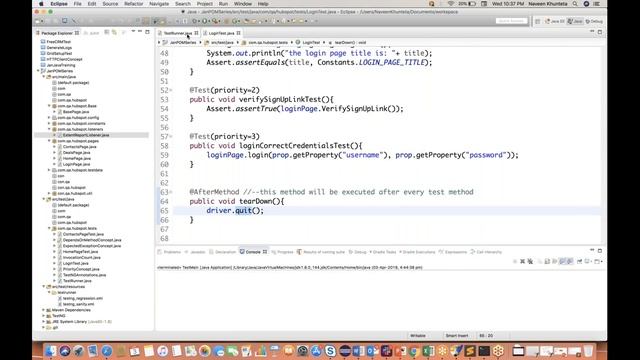Open the Source menu
The width and height of the screenshot is (640, 360).
click(x=110, y=4)
